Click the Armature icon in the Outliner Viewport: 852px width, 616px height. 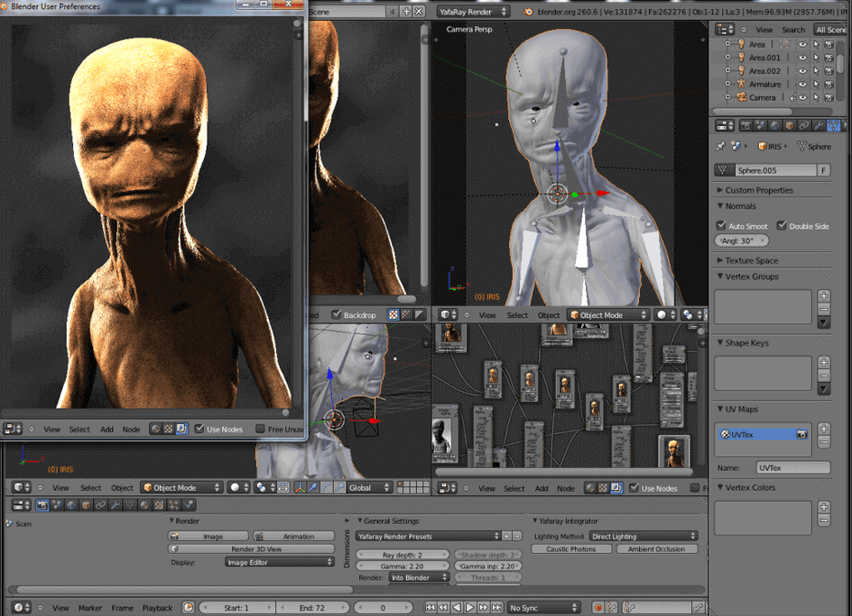[741, 84]
